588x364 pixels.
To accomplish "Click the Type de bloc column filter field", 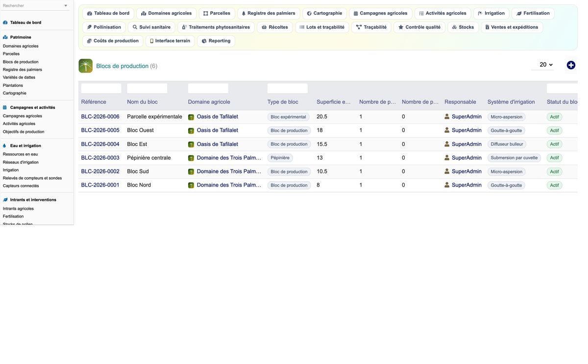I will click(x=288, y=88).
